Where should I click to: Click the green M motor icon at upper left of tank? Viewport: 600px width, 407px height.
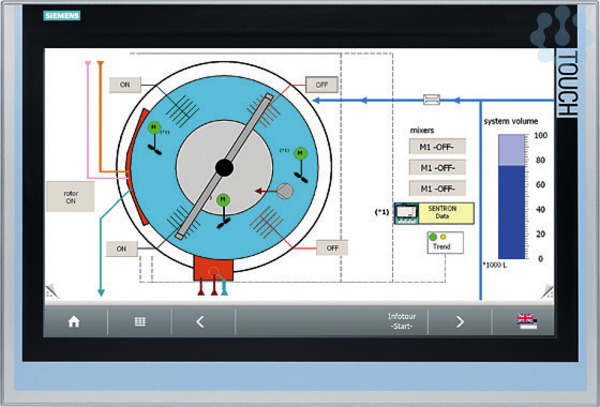tap(154, 129)
